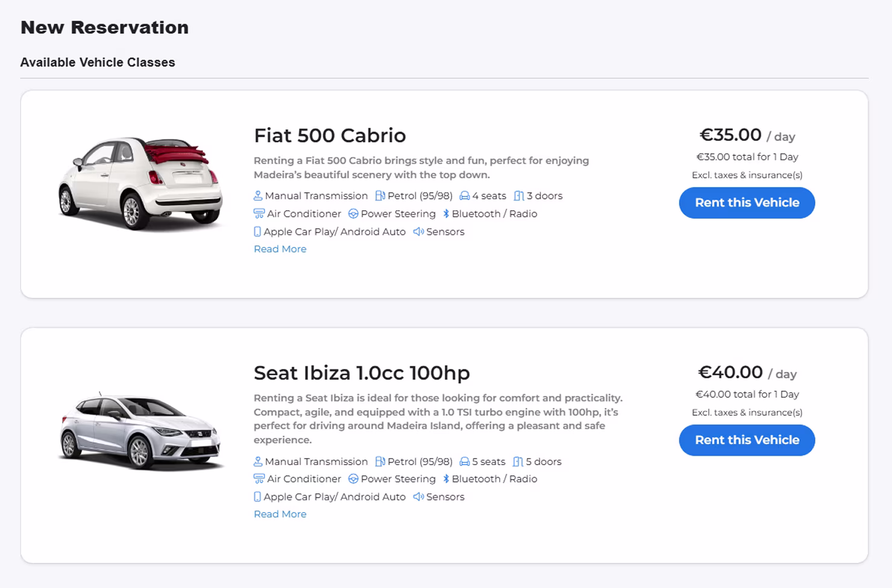Click the 3 doors icon on the Fiat card

pyautogui.click(x=519, y=196)
